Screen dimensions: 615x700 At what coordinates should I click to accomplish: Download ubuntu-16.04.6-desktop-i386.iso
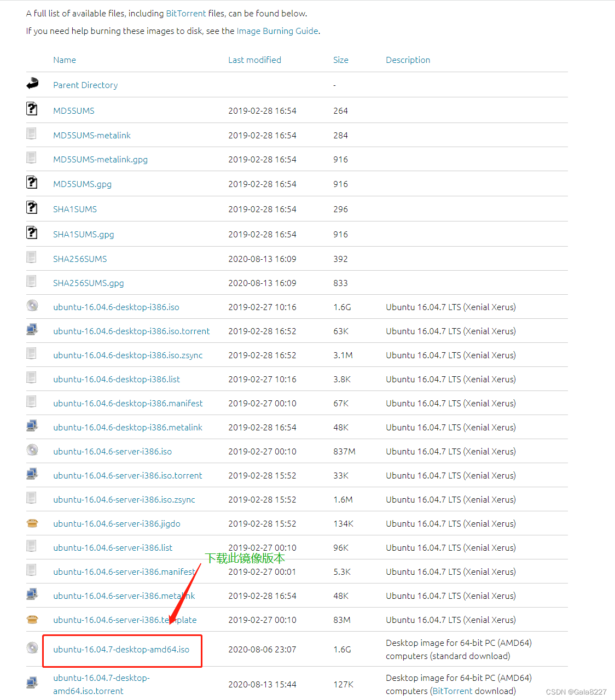click(116, 307)
